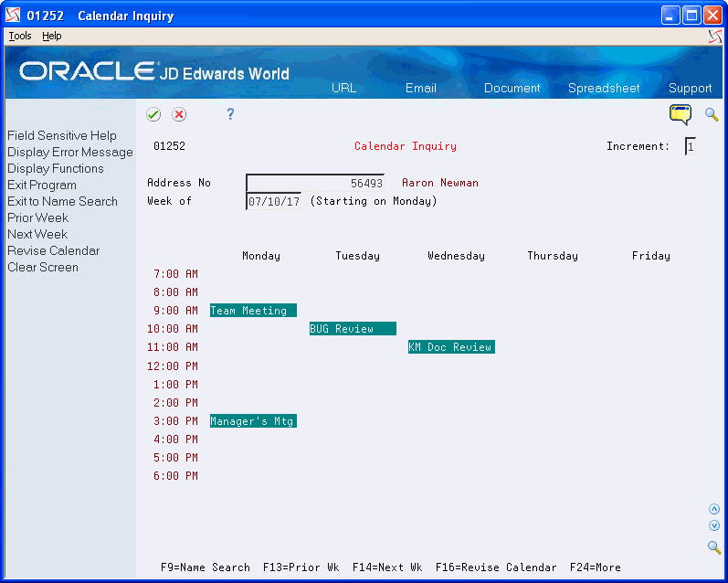Minimize the Calendar Inquiry window
728x583 pixels.
[x=670, y=16]
